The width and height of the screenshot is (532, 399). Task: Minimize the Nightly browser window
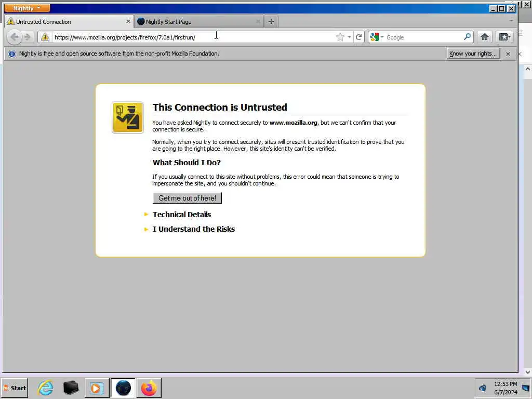click(x=493, y=8)
